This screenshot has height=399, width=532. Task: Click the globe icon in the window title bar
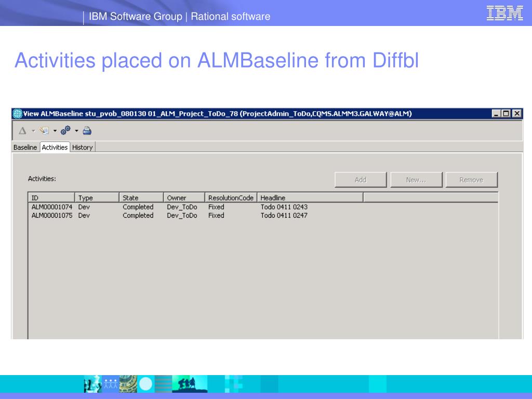(17, 114)
